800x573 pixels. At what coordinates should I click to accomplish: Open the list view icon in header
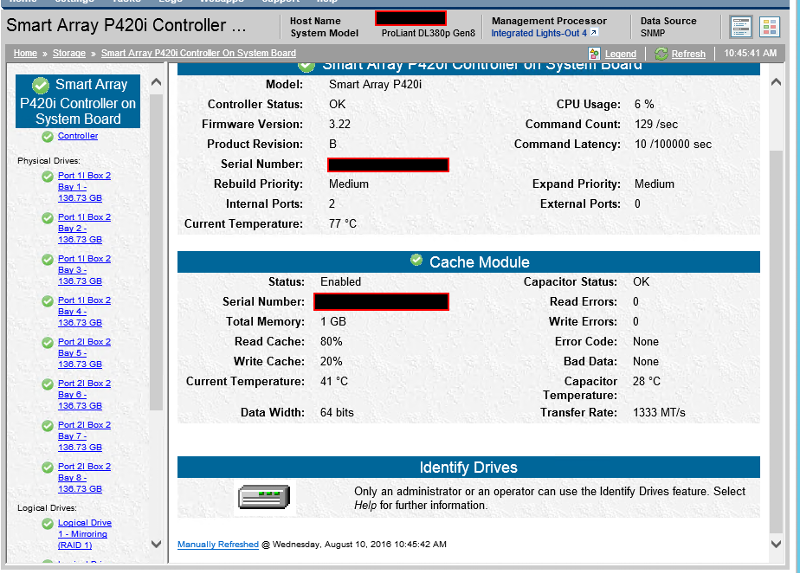point(741,27)
